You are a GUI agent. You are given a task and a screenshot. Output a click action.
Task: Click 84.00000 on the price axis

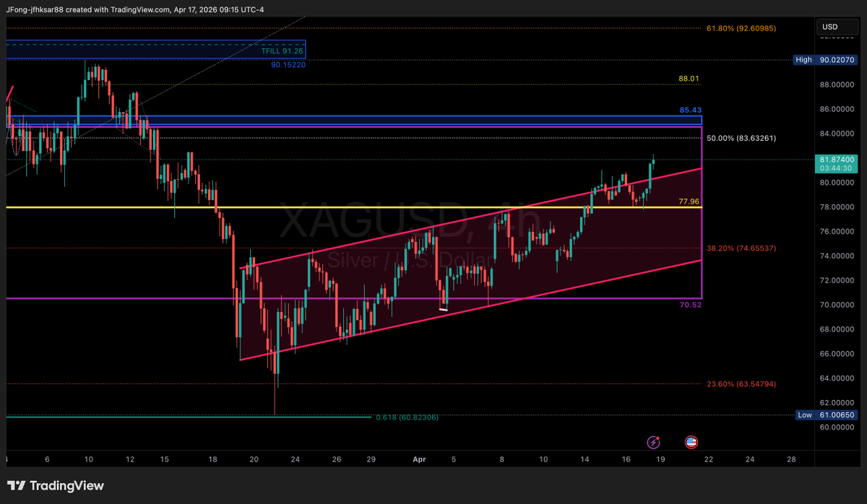[838, 134]
